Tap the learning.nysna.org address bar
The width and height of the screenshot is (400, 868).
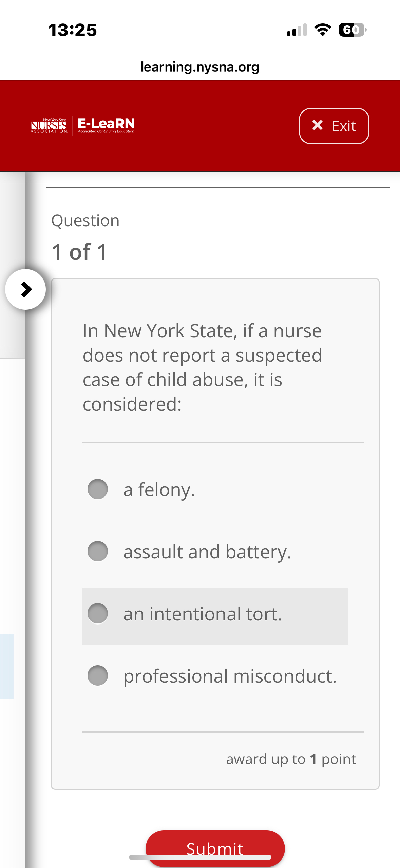click(x=200, y=67)
